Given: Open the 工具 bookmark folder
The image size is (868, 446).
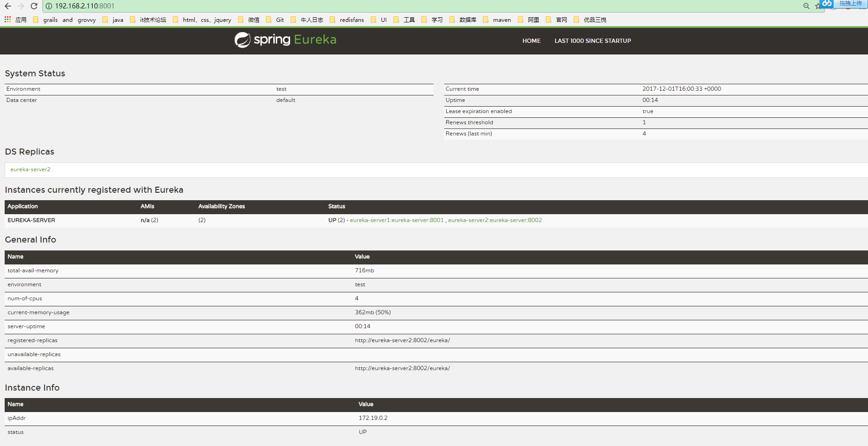Looking at the screenshot, I should pyautogui.click(x=404, y=20).
